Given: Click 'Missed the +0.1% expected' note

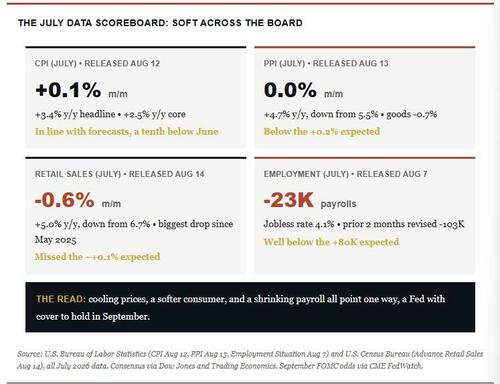Looking at the screenshot, I should click(x=97, y=257).
